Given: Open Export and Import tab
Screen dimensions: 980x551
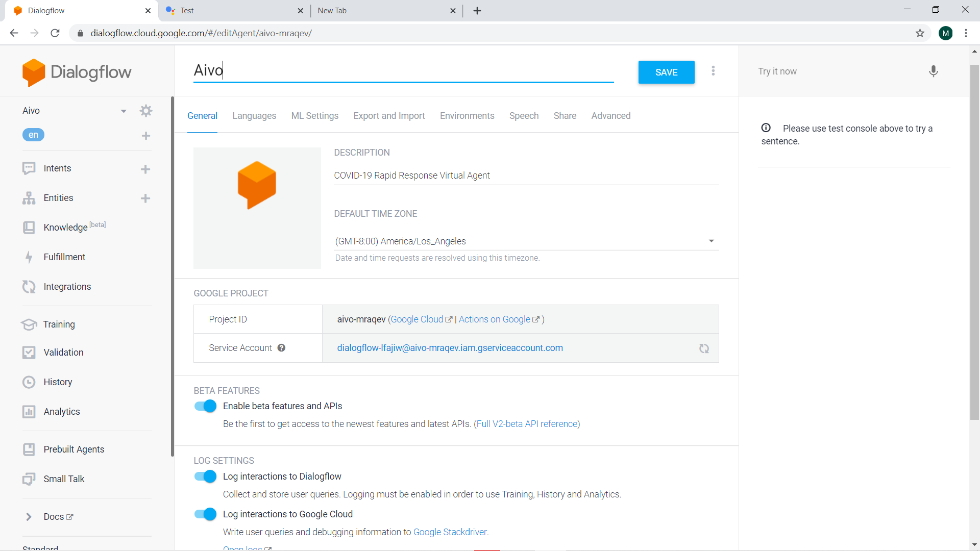Looking at the screenshot, I should tap(389, 116).
